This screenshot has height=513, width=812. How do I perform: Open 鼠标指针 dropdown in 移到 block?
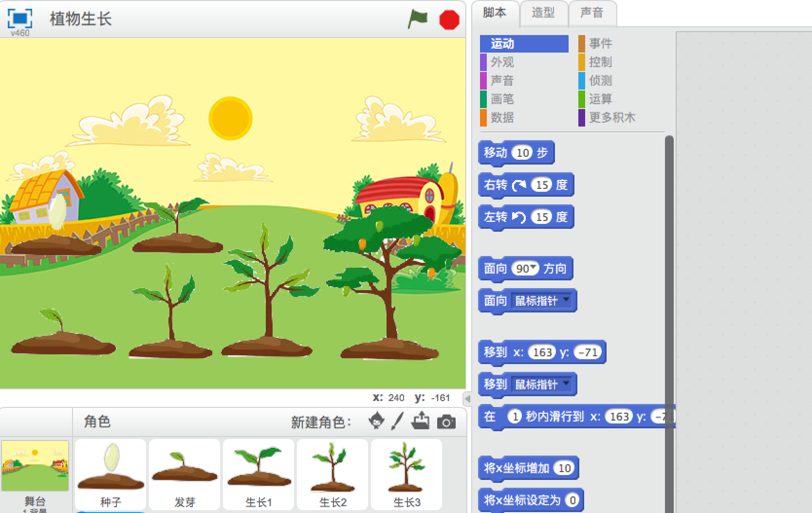click(541, 385)
